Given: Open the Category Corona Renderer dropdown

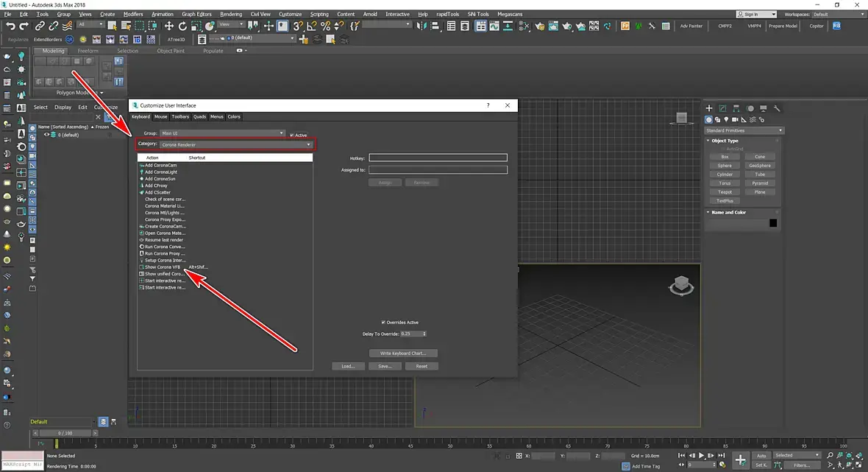Looking at the screenshot, I should (236, 144).
